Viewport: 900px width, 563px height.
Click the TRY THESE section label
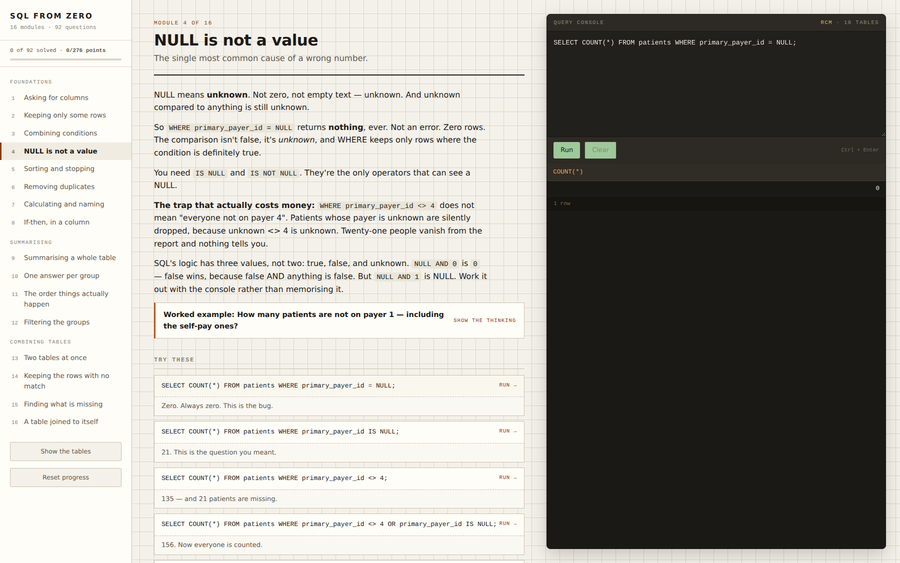pos(174,360)
